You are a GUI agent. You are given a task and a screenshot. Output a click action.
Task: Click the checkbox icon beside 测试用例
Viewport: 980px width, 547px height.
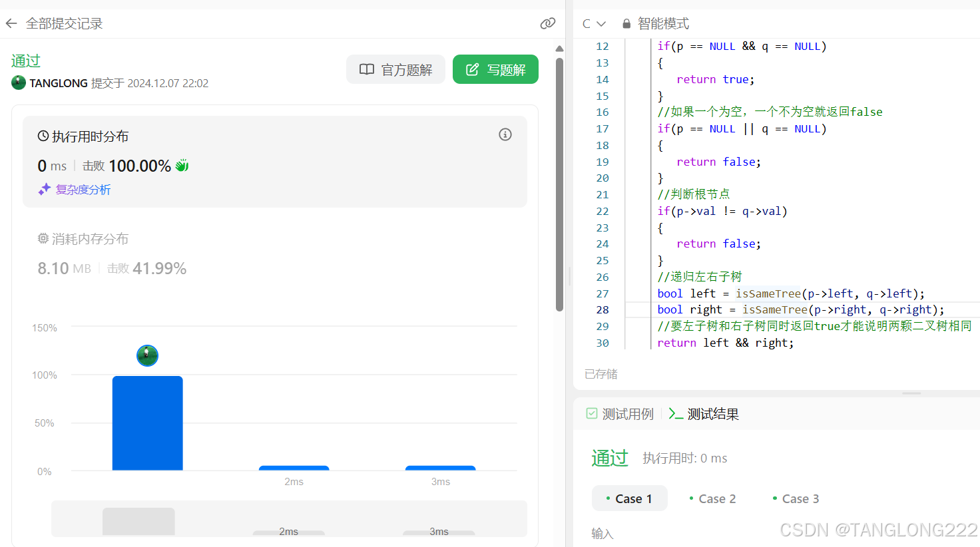592,413
